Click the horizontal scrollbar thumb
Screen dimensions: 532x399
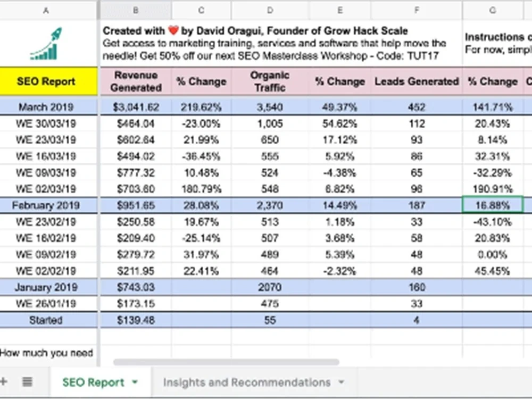pos(226,362)
